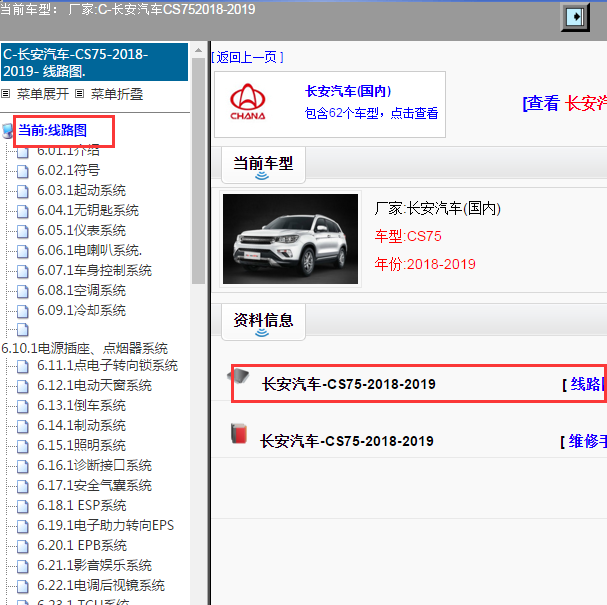
Task: Open the 6.03.1起动系统 wiring entry
Action: (x=81, y=190)
